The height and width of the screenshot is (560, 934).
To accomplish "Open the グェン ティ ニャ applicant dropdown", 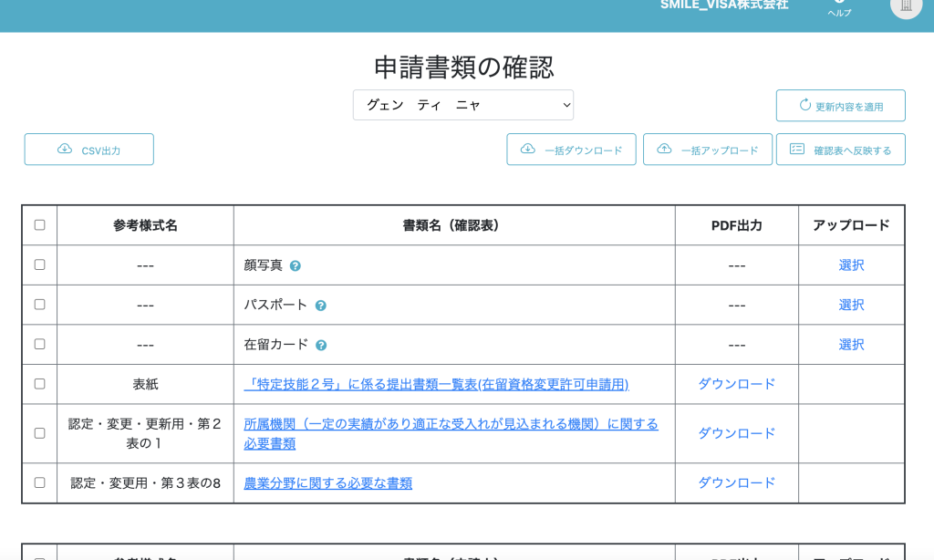I will click(463, 105).
